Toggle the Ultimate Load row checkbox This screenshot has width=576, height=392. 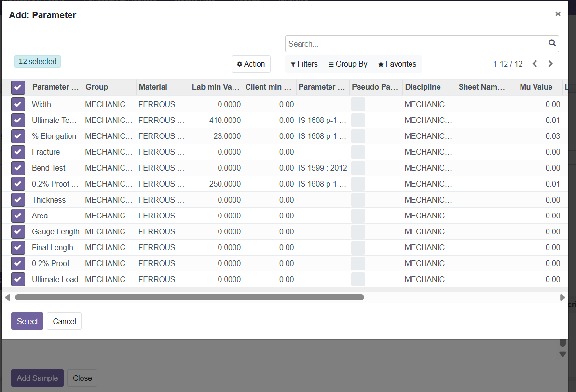(18, 279)
